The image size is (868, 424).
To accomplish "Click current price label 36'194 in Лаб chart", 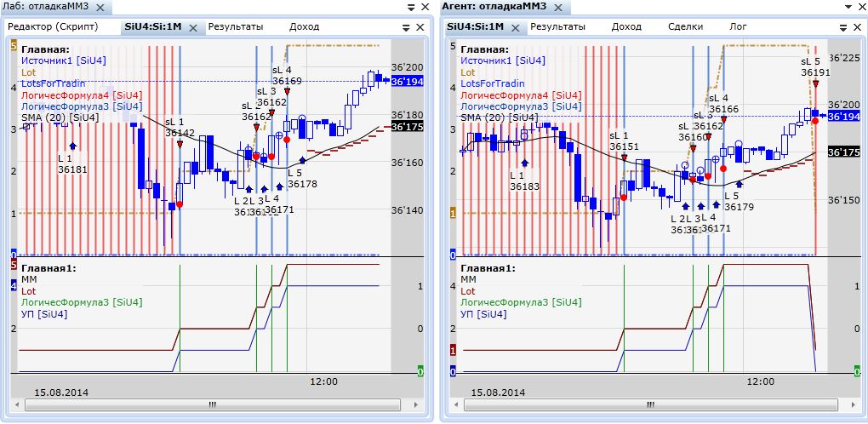I will coord(407,82).
